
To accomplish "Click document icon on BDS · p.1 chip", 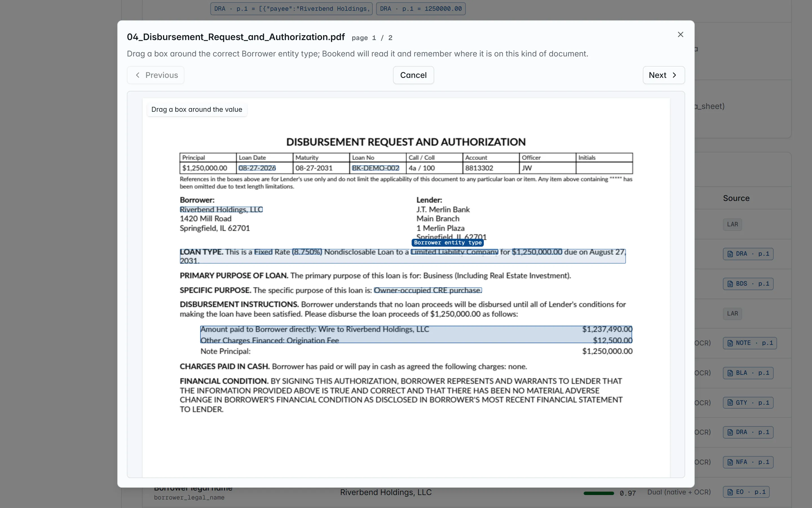I will click(730, 284).
